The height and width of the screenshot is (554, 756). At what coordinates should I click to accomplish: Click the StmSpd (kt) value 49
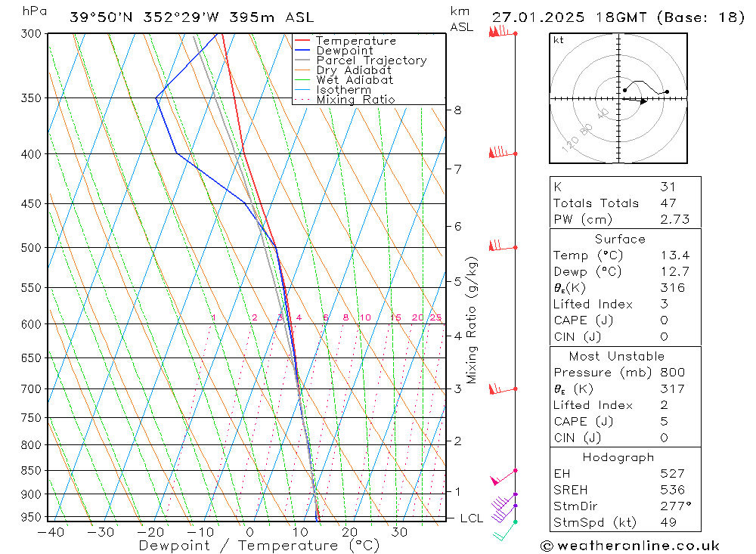pyautogui.click(x=668, y=523)
